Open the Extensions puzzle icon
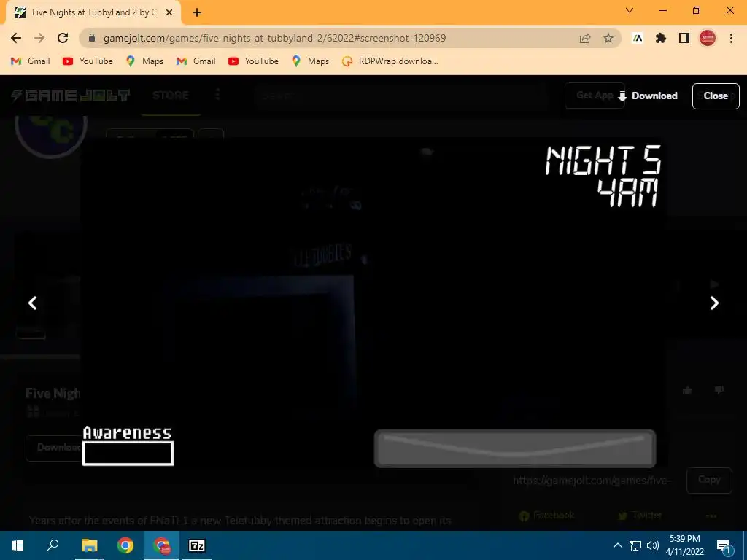 661,38
